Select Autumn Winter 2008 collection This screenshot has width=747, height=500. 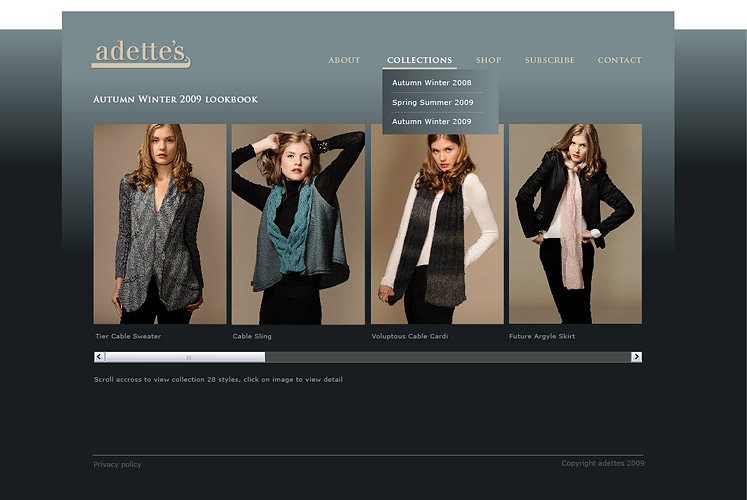[432, 83]
